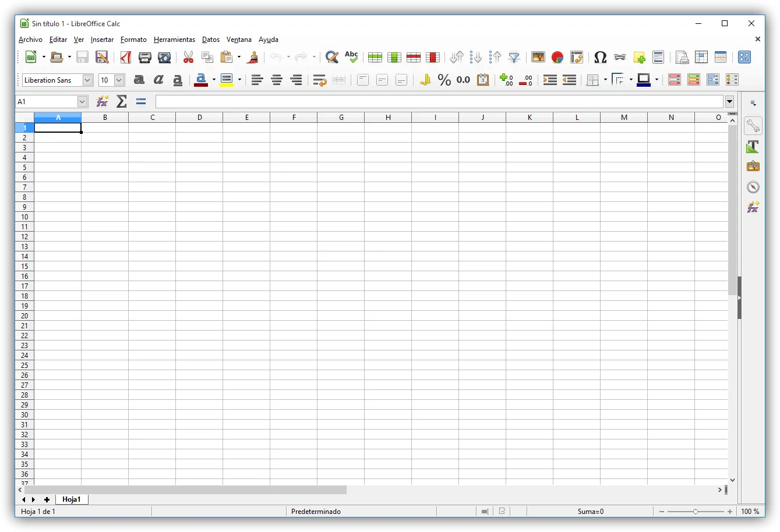The height and width of the screenshot is (532, 780).
Task: Open sidebar Gallery icon
Action: point(753,166)
